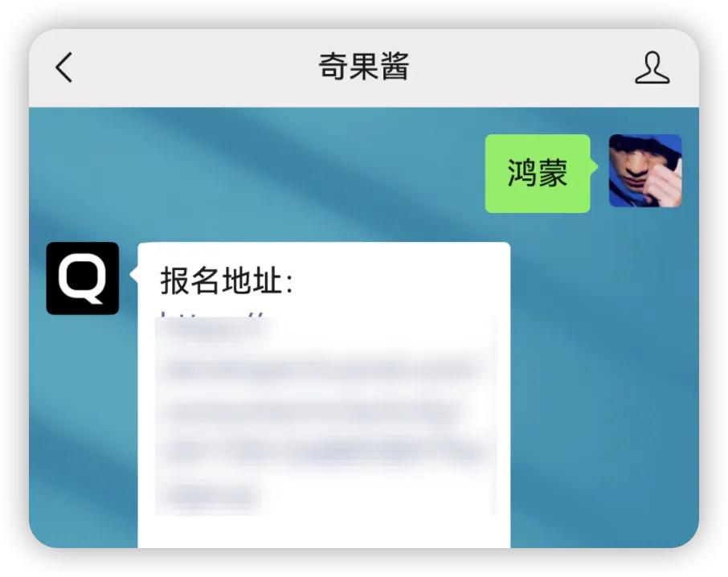
Task: Tap the 奇果酱 chat title
Action: point(363,67)
